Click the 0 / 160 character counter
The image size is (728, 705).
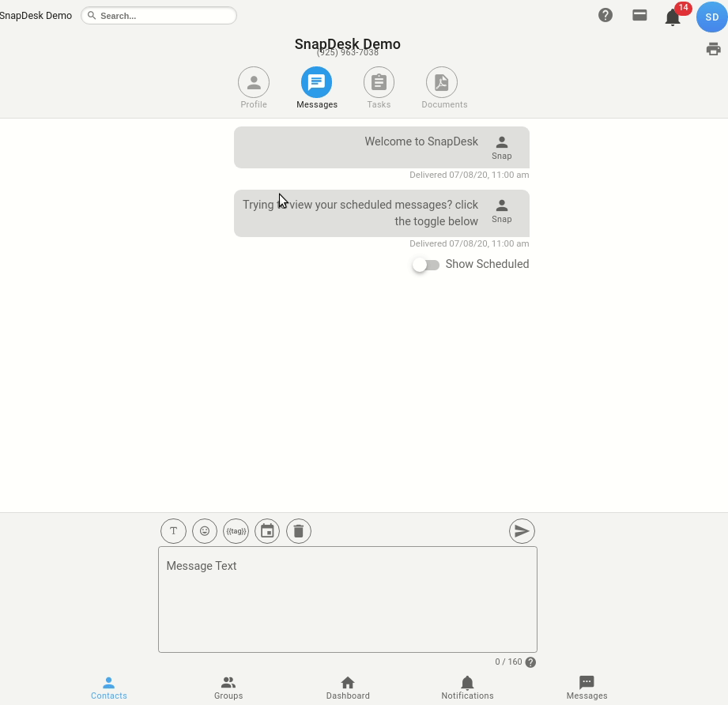pyautogui.click(x=508, y=662)
